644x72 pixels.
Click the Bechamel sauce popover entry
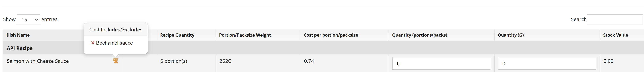112,43
